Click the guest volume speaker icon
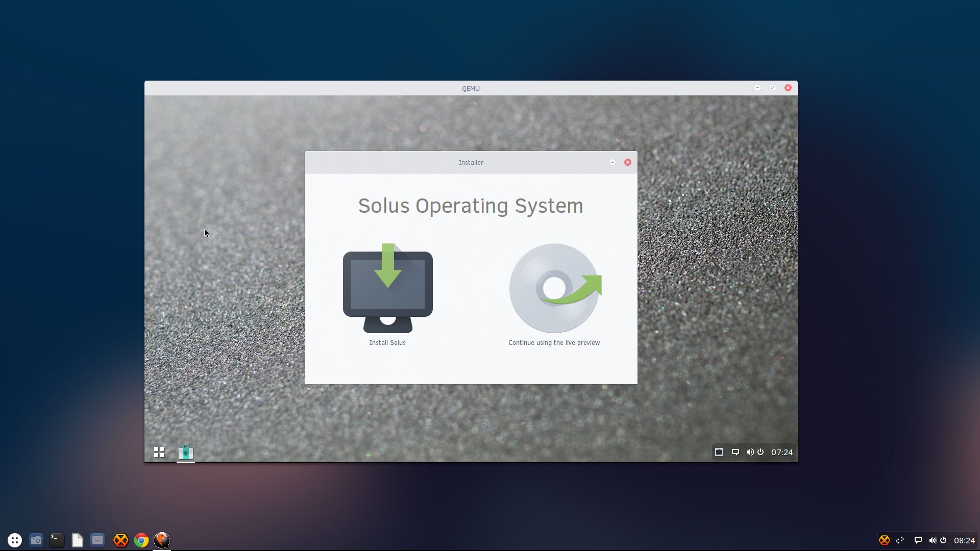 750,452
